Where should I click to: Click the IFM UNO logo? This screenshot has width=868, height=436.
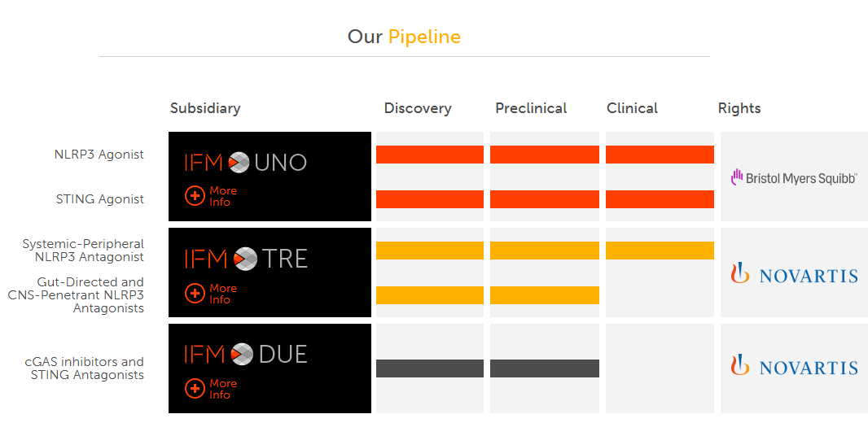pos(245,163)
